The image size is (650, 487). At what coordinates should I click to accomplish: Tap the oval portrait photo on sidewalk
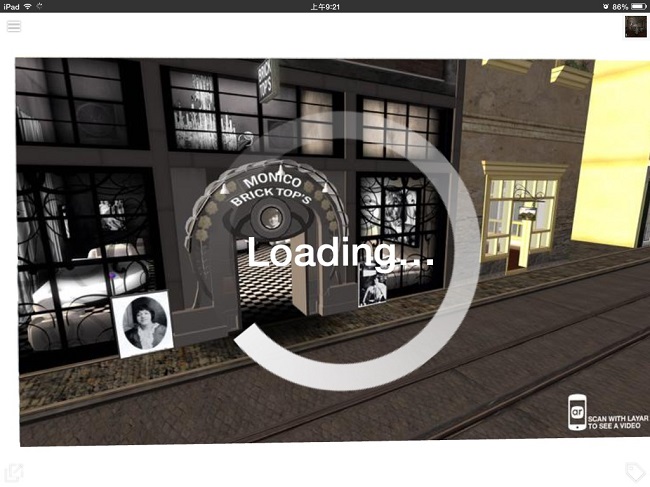coord(143,324)
